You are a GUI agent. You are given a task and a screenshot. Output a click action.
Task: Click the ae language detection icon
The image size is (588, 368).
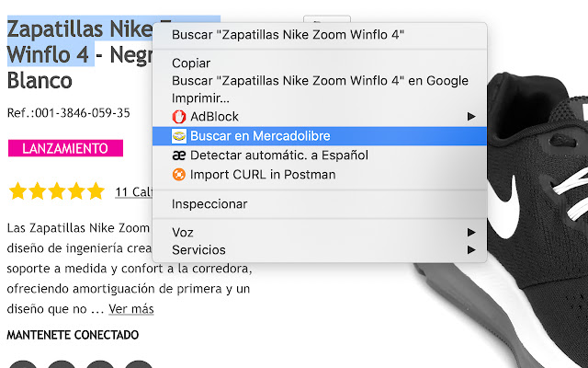click(179, 155)
